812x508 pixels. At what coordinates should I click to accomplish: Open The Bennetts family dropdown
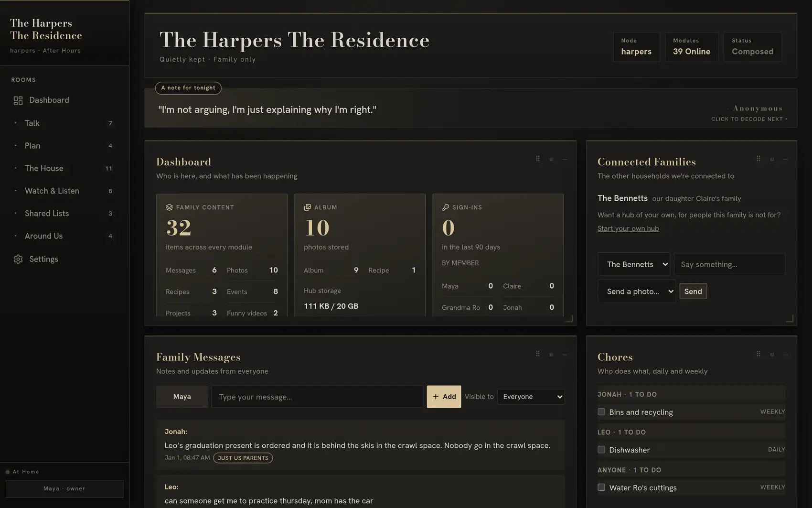click(634, 264)
